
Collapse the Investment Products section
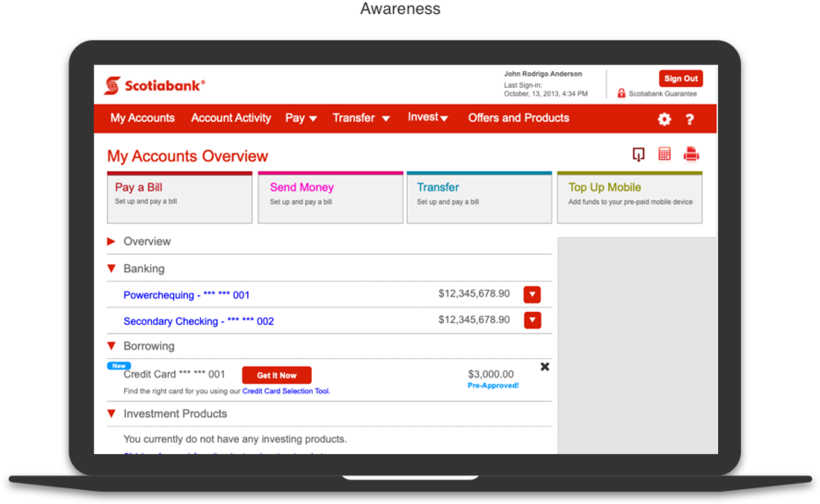pyautogui.click(x=112, y=414)
